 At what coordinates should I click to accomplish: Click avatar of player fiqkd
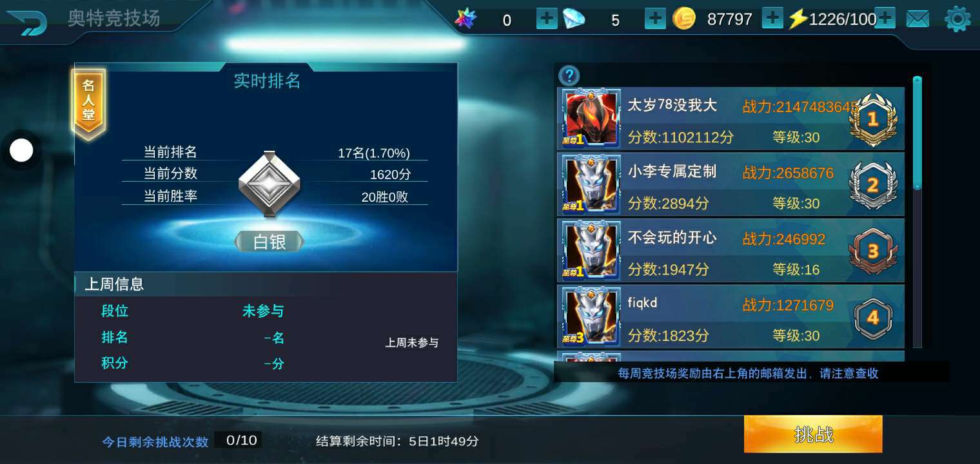[591, 316]
